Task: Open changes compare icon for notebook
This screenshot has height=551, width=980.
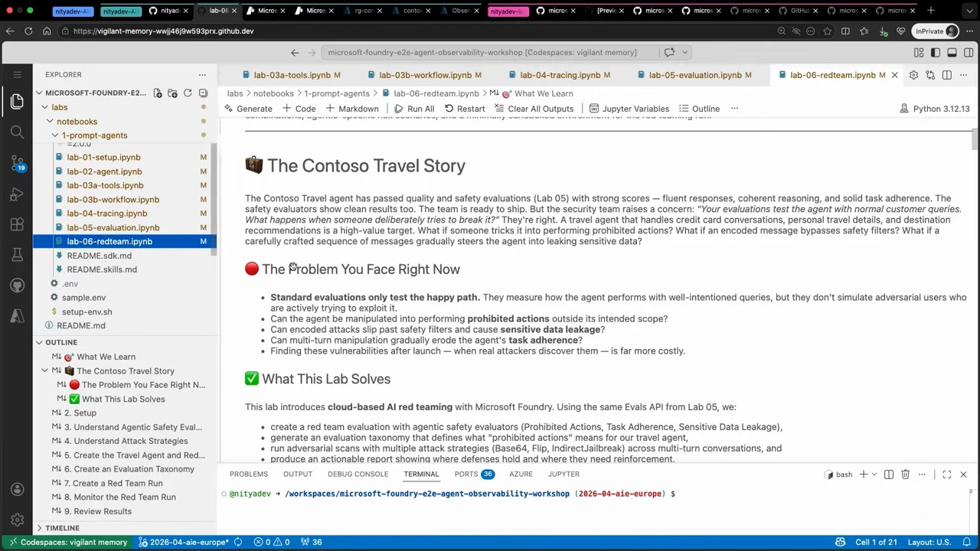Action: click(x=930, y=75)
